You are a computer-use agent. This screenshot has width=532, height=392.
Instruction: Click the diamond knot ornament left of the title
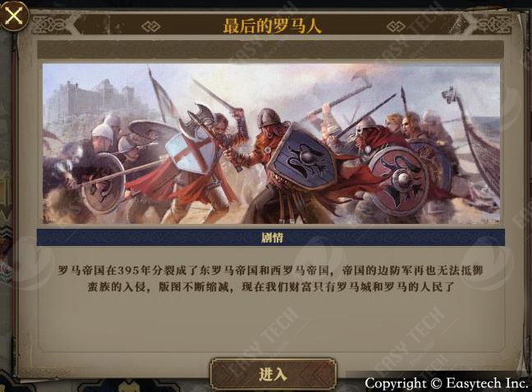[x=150, y=26]
